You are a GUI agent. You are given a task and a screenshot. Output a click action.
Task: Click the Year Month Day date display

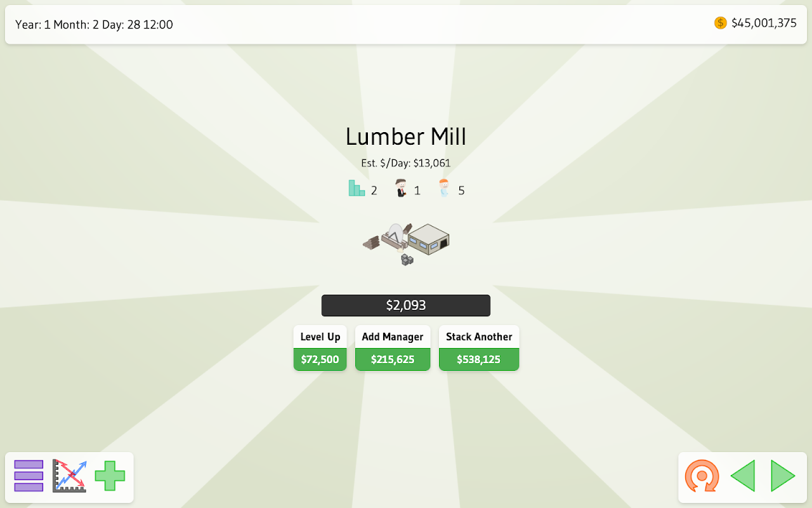pos(94,25)
